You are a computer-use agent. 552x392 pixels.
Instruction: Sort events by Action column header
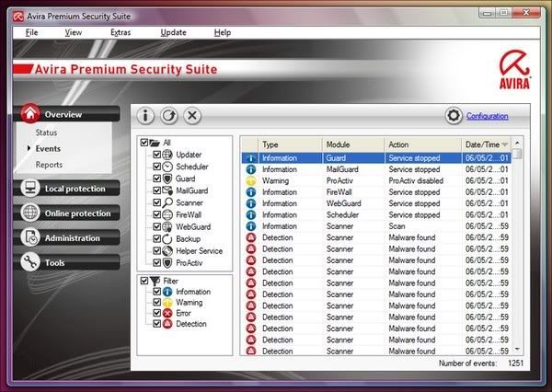pyautogui.click(x=423, y=144)
